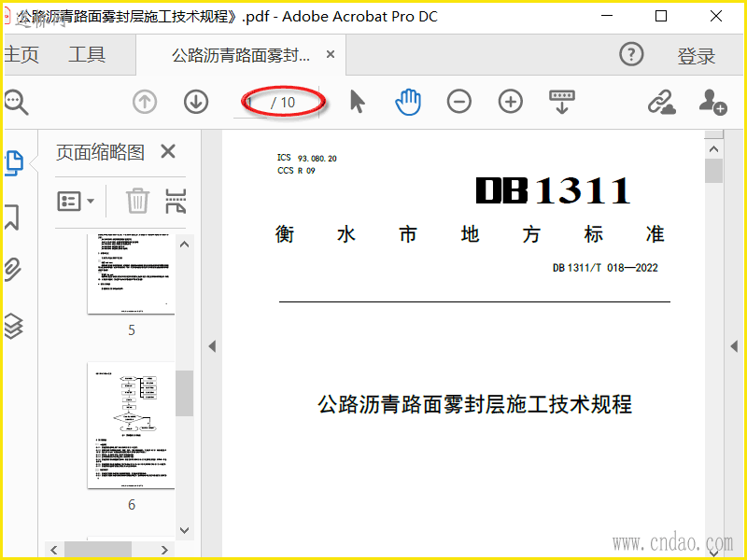Click the ICS 93.080.20 text
The image size is (747, 560).
(307, 158)
